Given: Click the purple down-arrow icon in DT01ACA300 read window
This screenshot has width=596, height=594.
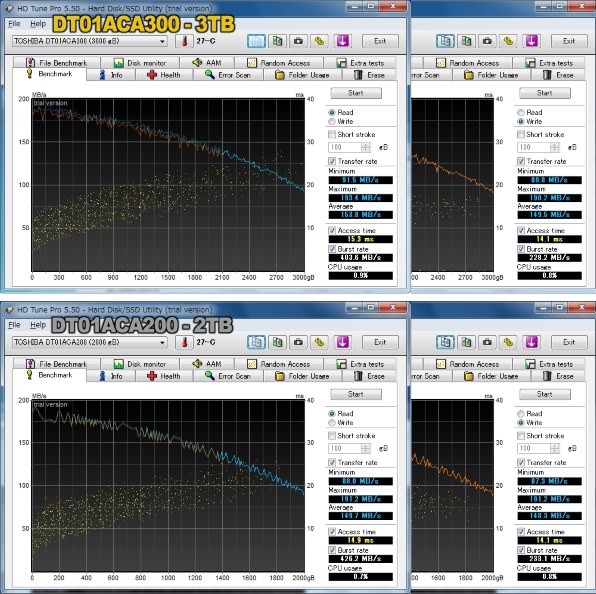Looking at the screenshot, I should [342, 41].
